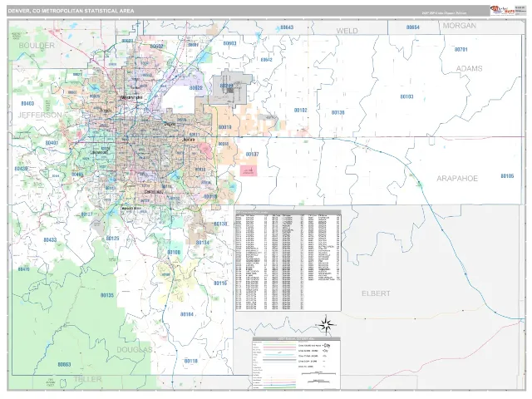The image size is (532, 399).
Task: Select the ADAMS county label
Action: point(469,68)
